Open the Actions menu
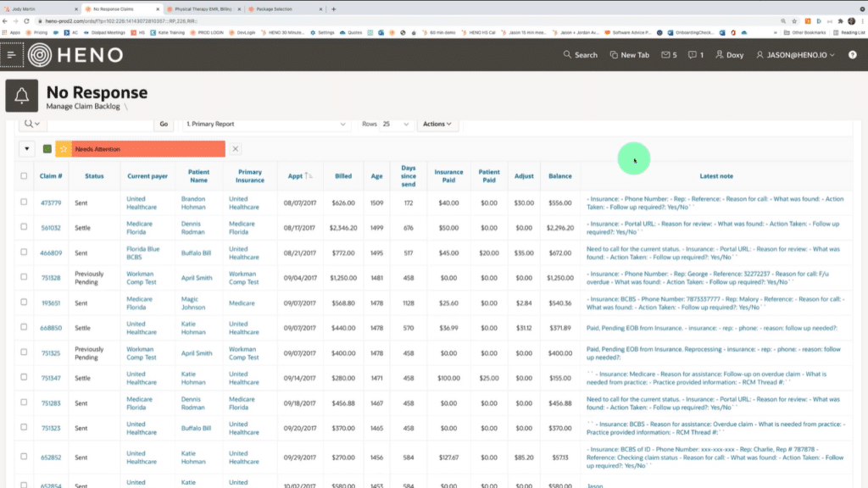868x488 pixels. point(437,124)
